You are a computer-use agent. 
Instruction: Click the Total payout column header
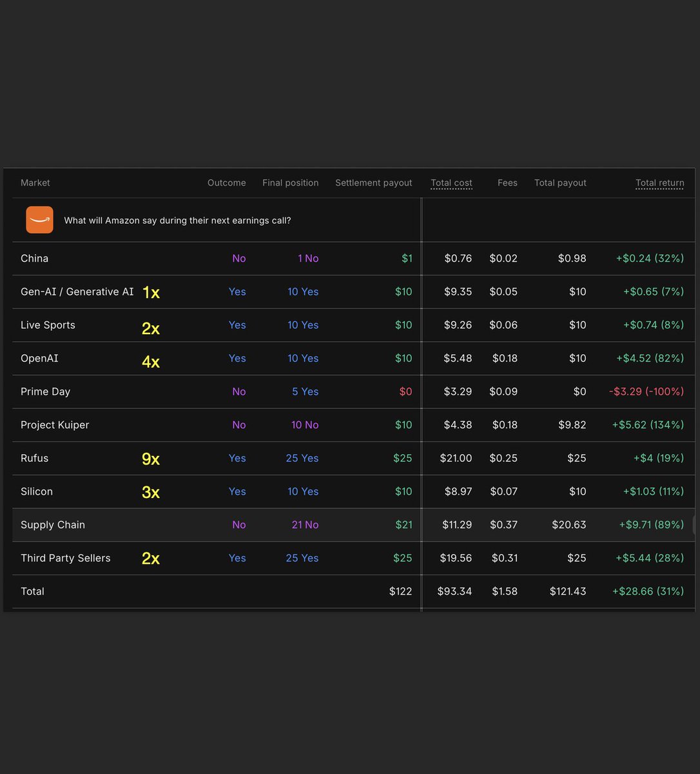560,183
